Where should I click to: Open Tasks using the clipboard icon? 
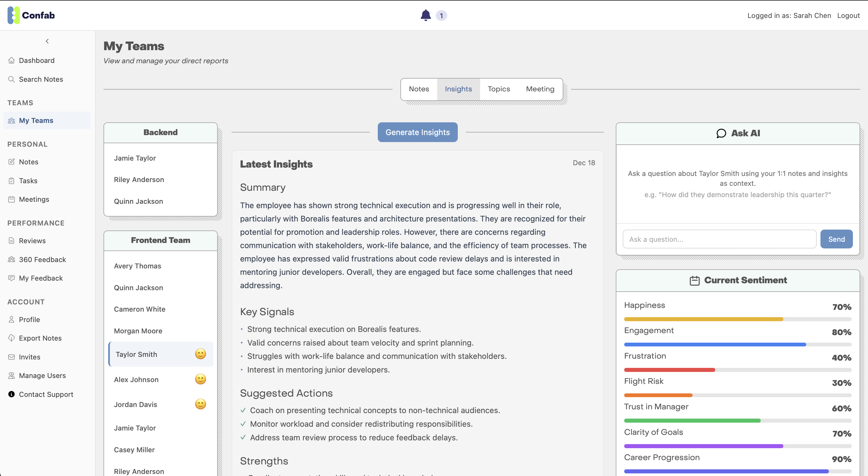[12, 181]
